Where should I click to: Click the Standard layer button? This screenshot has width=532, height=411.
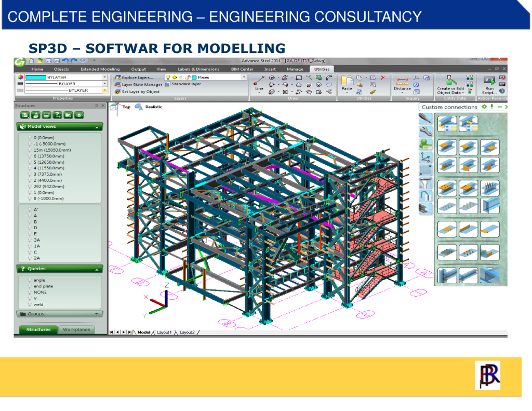tap(183, 84)
